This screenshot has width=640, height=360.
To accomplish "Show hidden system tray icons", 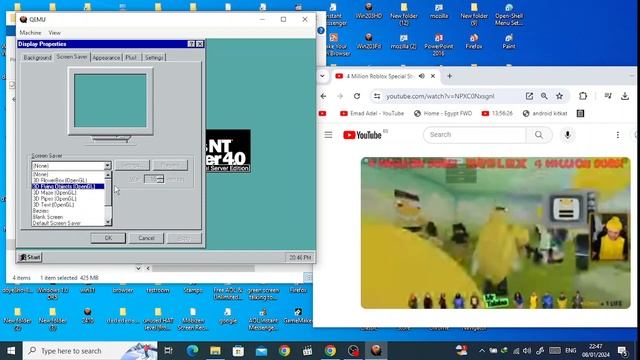I will point(482,351).
